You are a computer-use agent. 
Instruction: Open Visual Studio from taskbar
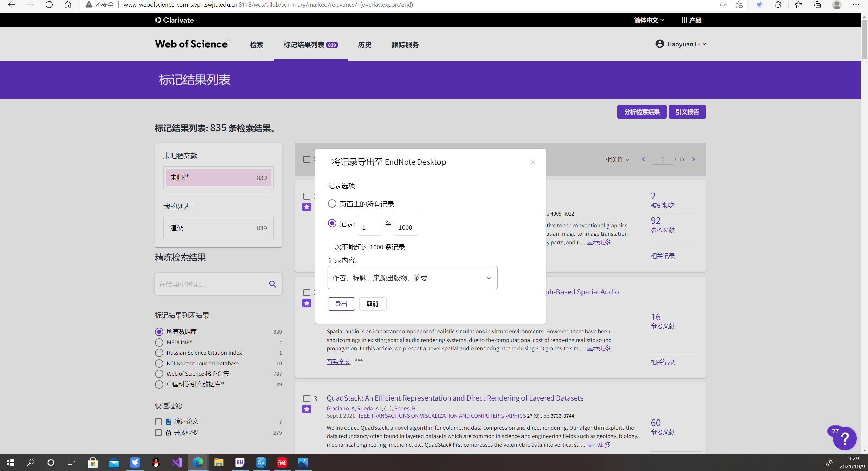177,462
